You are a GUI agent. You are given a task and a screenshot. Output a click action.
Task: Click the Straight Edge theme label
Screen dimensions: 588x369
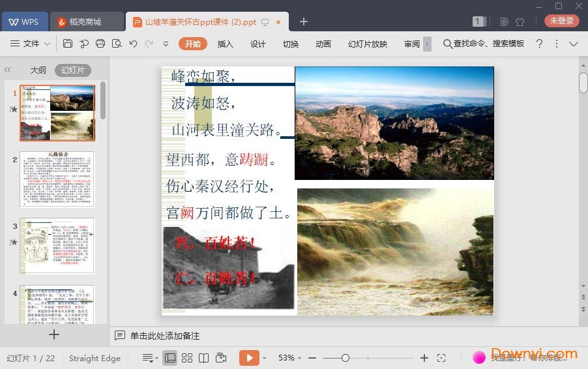coord(95,358)
